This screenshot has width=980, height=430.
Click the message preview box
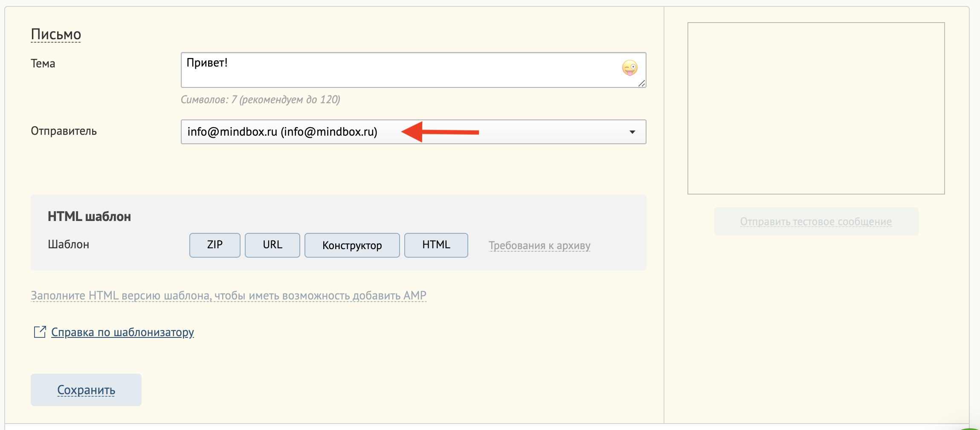point(816,108)
